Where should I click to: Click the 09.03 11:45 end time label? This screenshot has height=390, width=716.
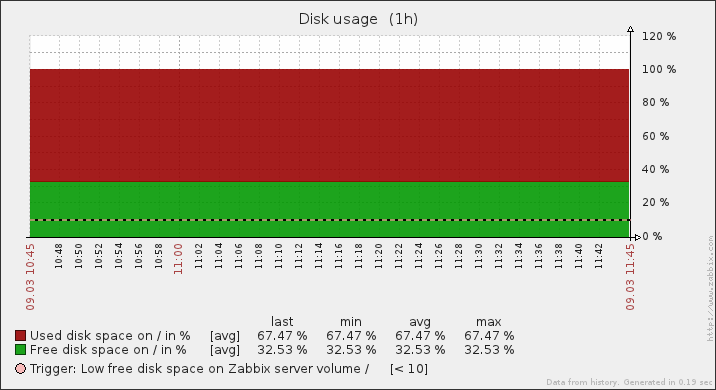630,277
